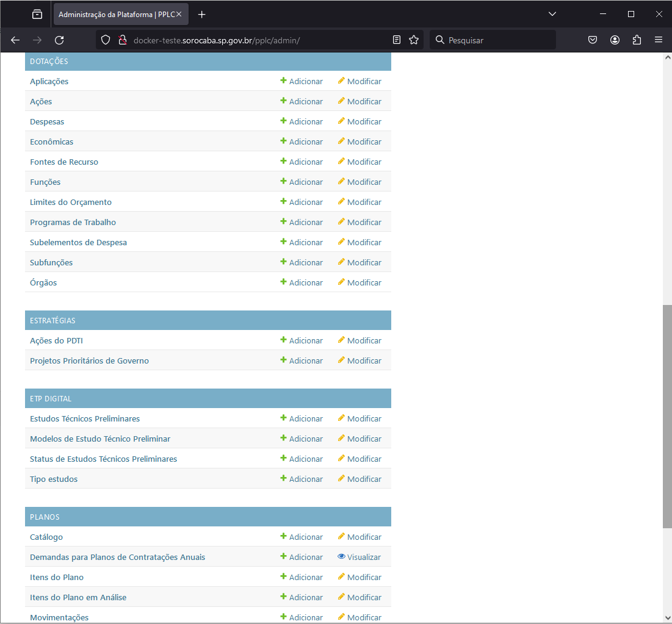This screenshot has height=624, width=672.
Task: Open the Firefox account profile icon
Action: (615, 40)
